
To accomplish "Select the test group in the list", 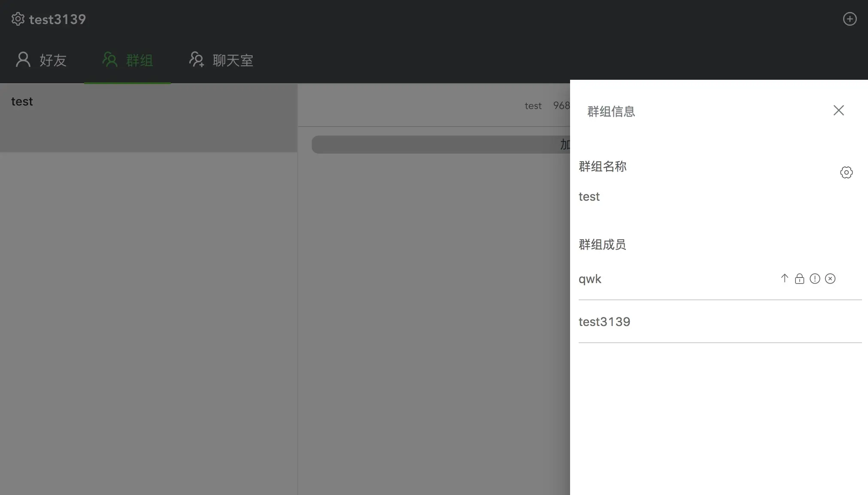I will (x=22, y=102).
